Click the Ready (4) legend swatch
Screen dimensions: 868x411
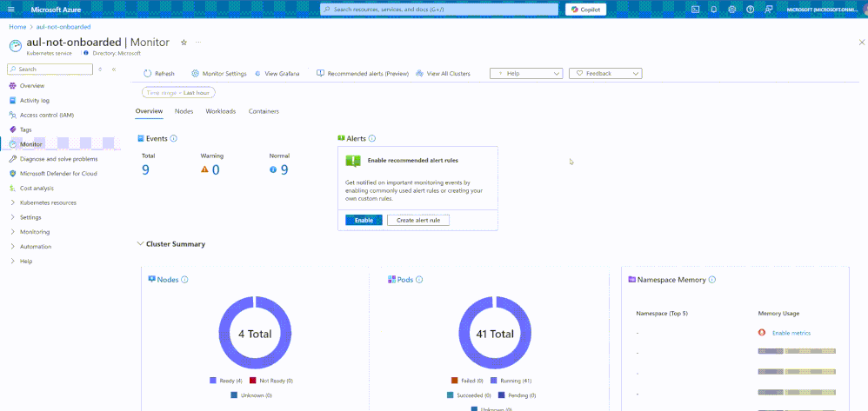[212, 381]
